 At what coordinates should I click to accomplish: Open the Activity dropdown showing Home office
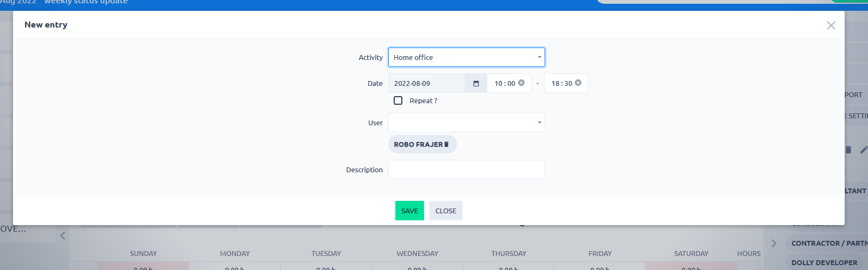point(466,57)
